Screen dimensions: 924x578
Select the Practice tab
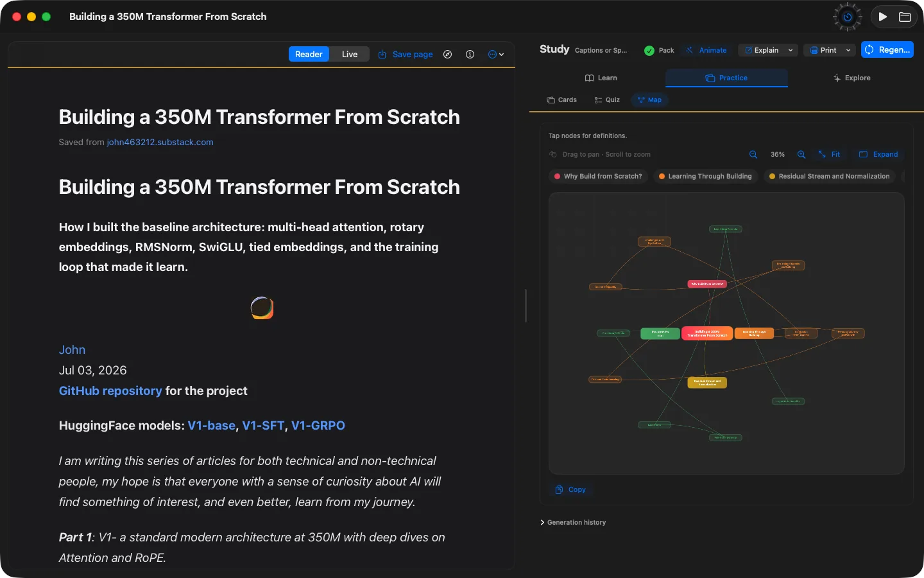pos(726,78)
